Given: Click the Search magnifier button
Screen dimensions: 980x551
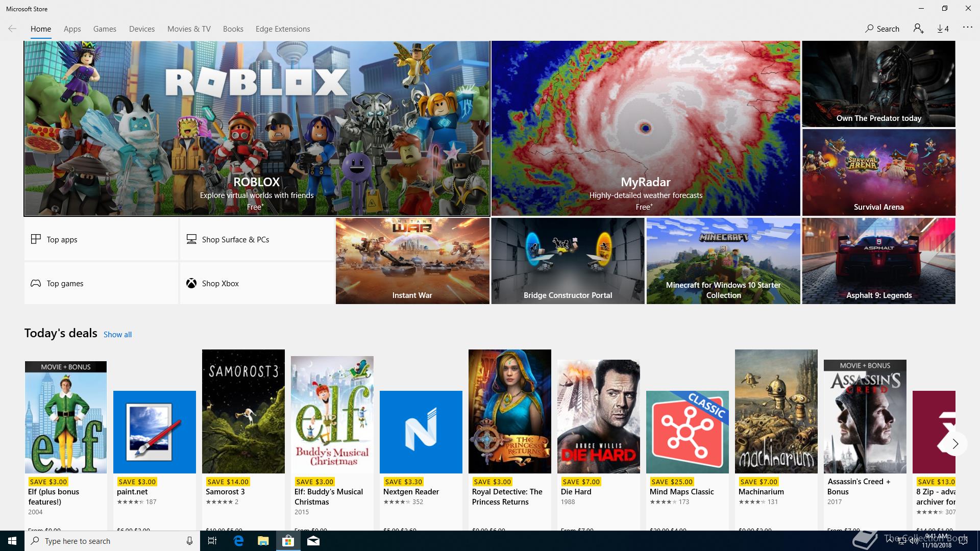Looking at the screenshot, I should [x=882, y=29].
